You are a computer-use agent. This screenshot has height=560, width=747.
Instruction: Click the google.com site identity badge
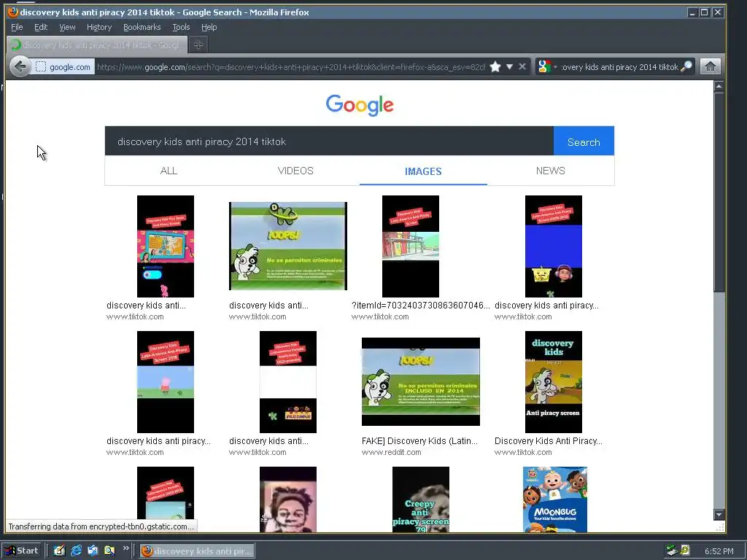[63, 67]
